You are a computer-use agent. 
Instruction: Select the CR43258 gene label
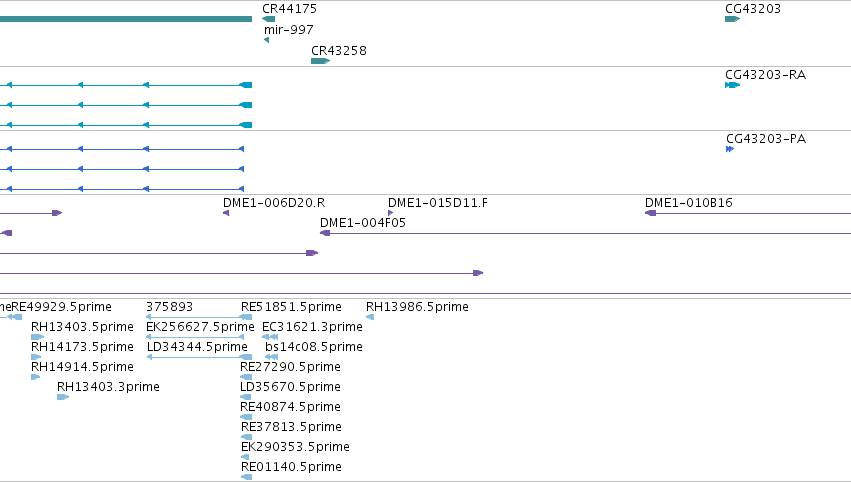point(339,50)
